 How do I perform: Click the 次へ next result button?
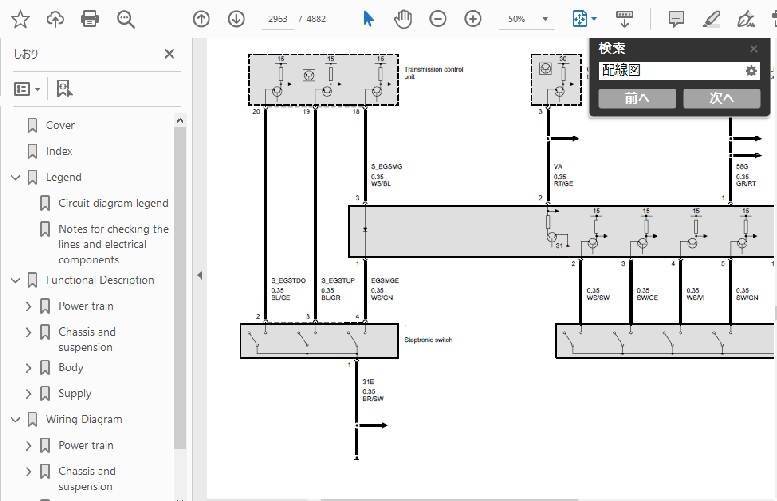coord(722,98)
